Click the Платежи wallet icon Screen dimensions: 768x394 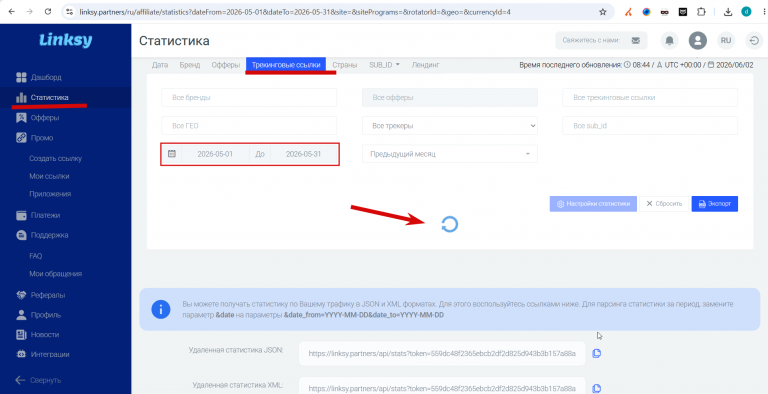tap(21, 215)
